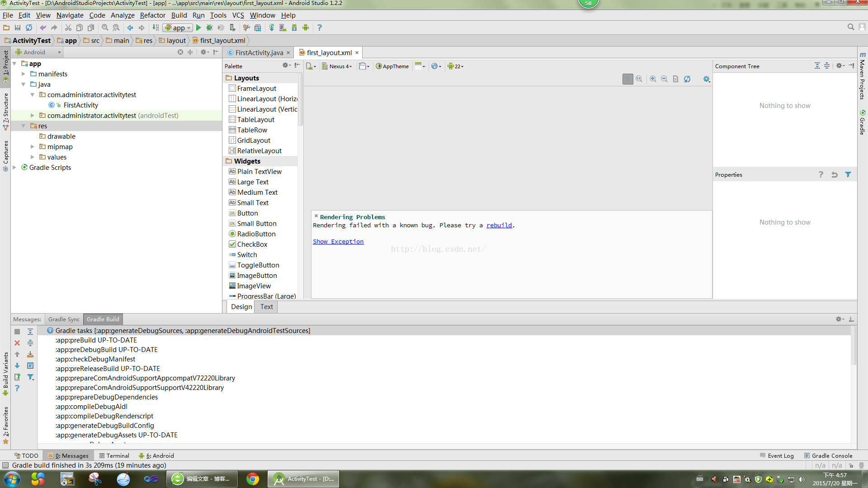Open Find with magnifier toolbar icon

tap(105, 28)
